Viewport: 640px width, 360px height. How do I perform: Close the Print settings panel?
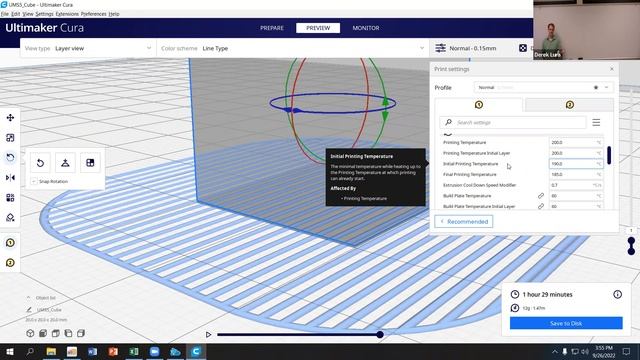(611, 69)
